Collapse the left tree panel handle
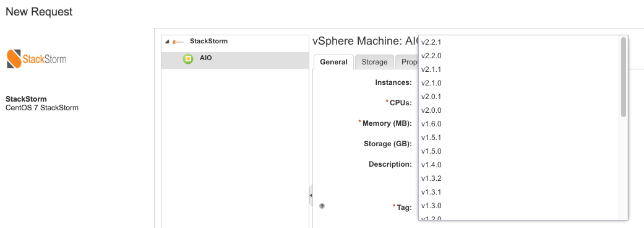The height and width of the screenshot is (228, 644). pos(311,196)
